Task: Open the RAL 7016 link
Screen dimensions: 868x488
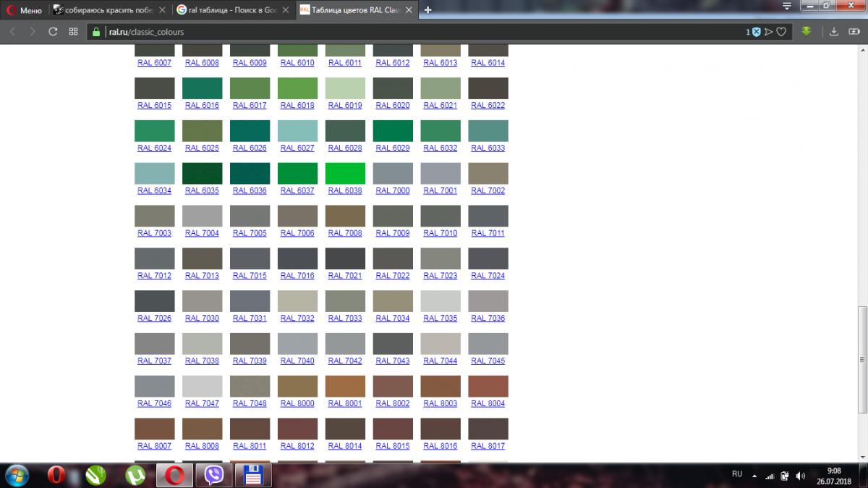Action: coord(297,276)
